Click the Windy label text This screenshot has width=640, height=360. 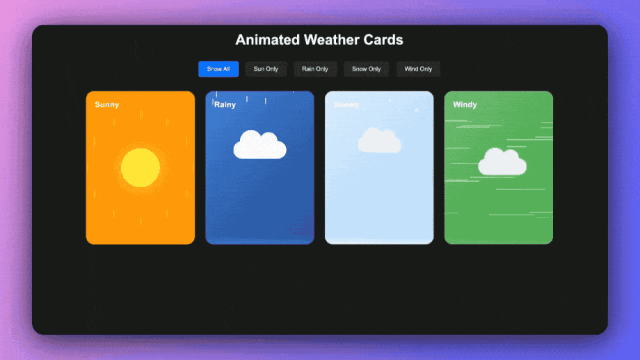(x=465, y=104)
